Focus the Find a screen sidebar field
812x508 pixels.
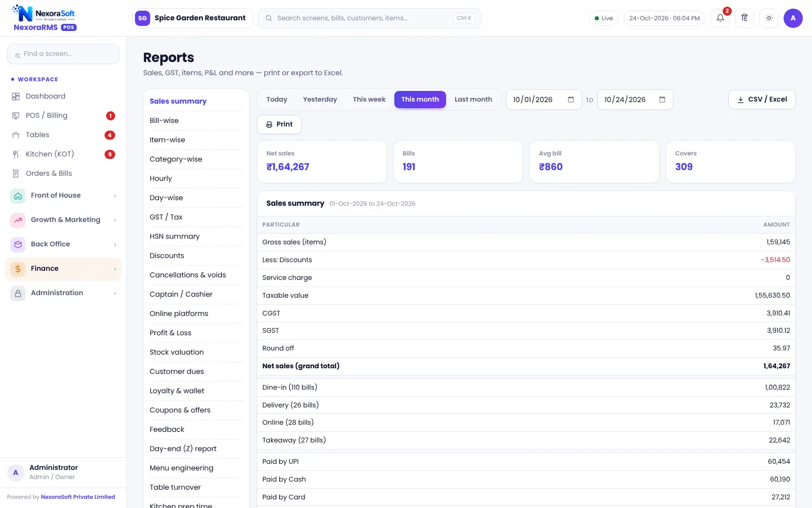[63, 54]
